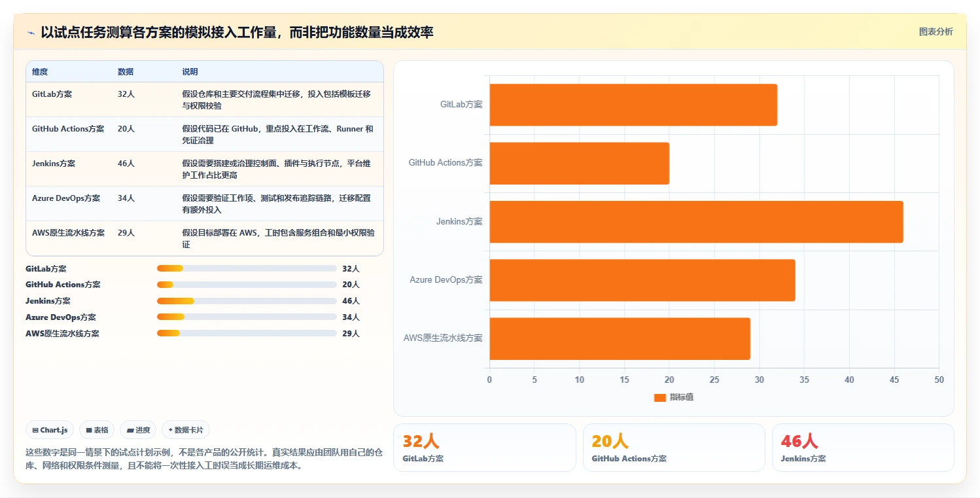This screenshot has width=980, height=498.
Task: Click the GitLab方案 bar in chart
Action: click(633, 105)
